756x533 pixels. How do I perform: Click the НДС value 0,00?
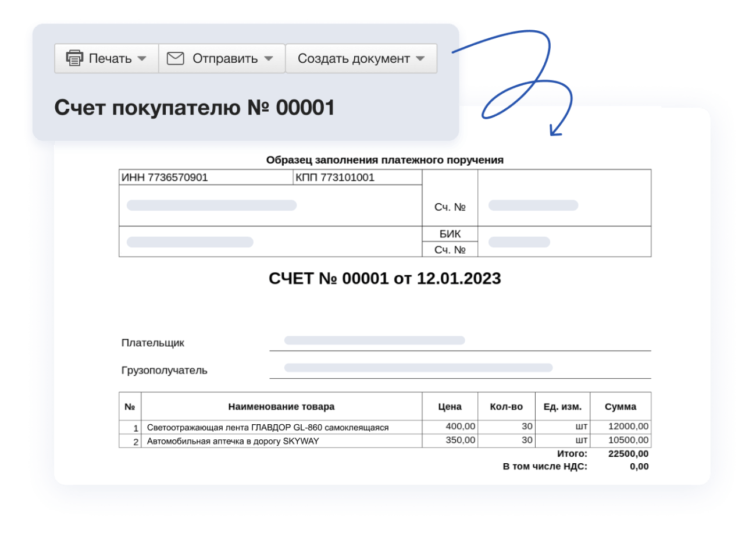click(639, 467)
